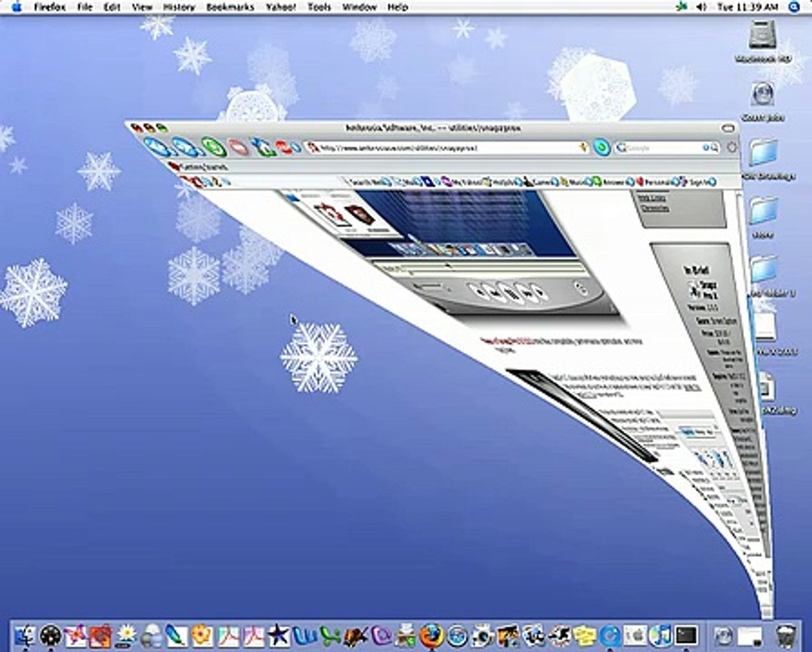Open the File menu
The image size is (812, 652).
[85, 7]
